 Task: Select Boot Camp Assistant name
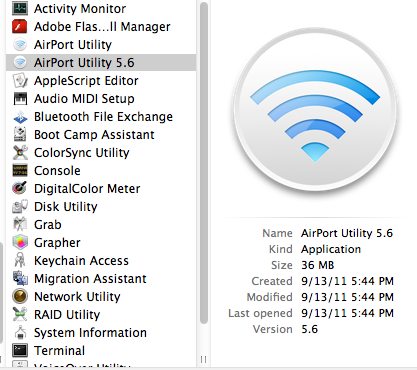click(94, 135)
